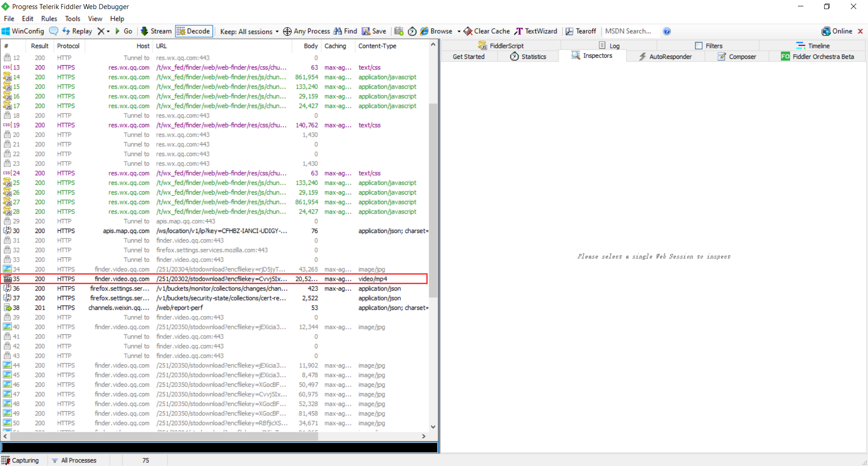868x466 pixels.
Task: Toggle the Decode button off
Action: 193,31
